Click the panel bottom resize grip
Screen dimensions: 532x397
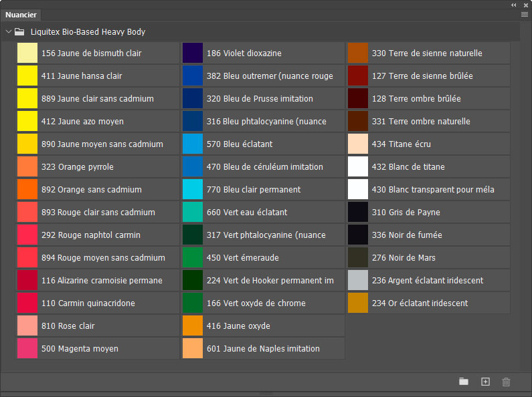[266, 393]
